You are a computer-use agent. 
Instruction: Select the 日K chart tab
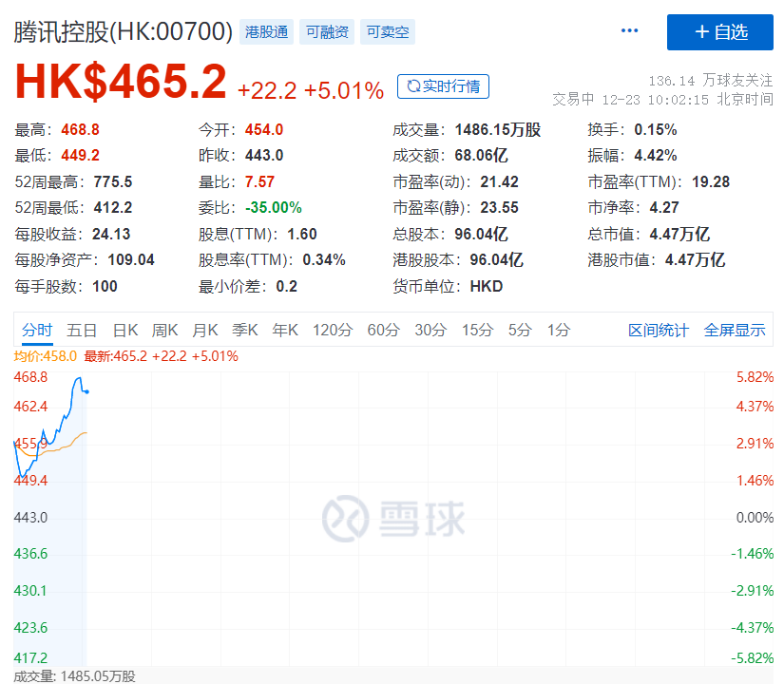tap(125, 330)
